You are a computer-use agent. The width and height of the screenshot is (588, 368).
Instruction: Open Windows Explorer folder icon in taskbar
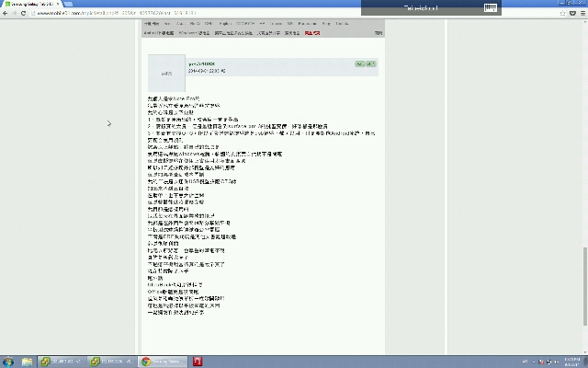27,362
